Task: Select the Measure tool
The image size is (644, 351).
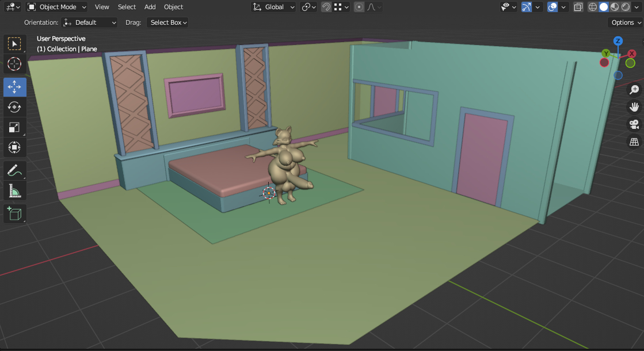Action: [14, 190]
